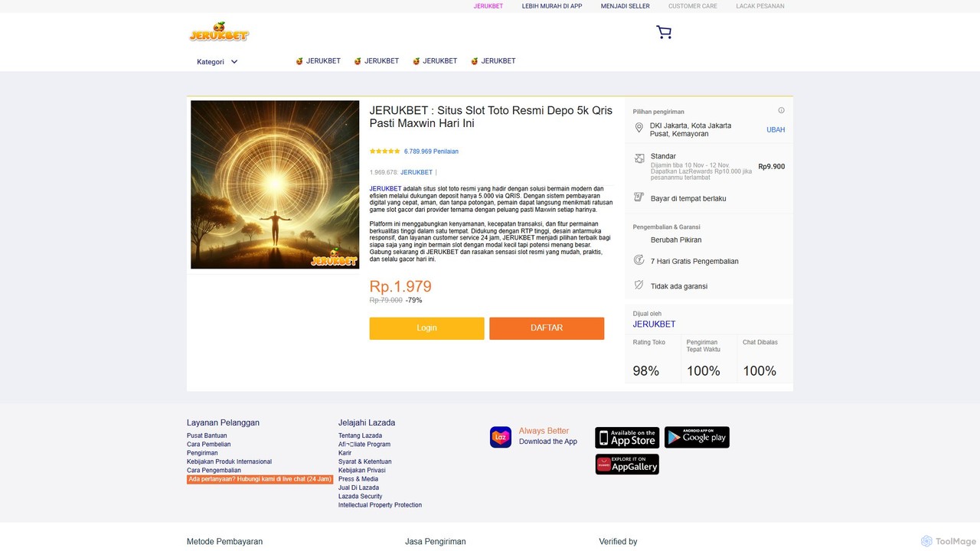Expand the Kategori dropdown
This screenshot has height=551, width=980.
[217, 62]
